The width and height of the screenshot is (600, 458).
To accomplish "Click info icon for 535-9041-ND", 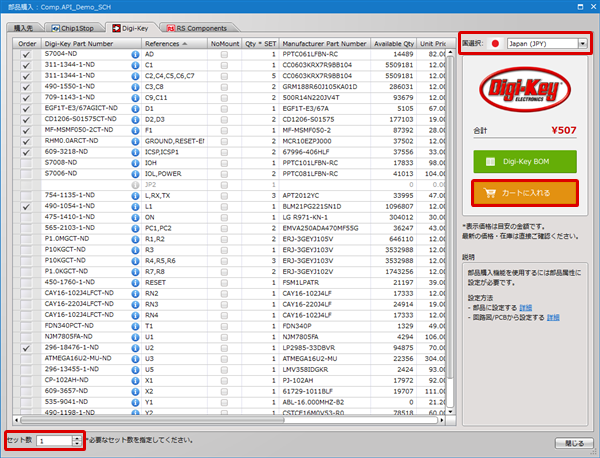I will click(135, 403).
